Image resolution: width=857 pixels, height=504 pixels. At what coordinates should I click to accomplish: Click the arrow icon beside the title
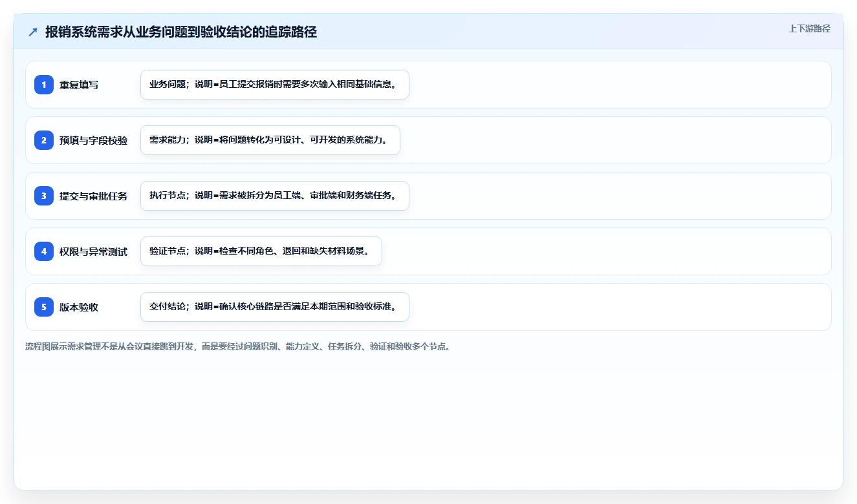coord(33,32)
